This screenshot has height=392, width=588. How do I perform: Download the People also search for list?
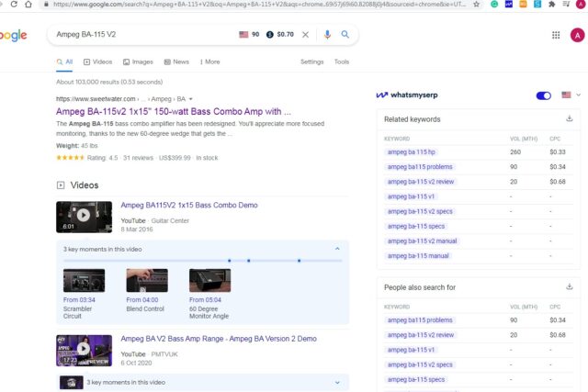tap(570, 286)
